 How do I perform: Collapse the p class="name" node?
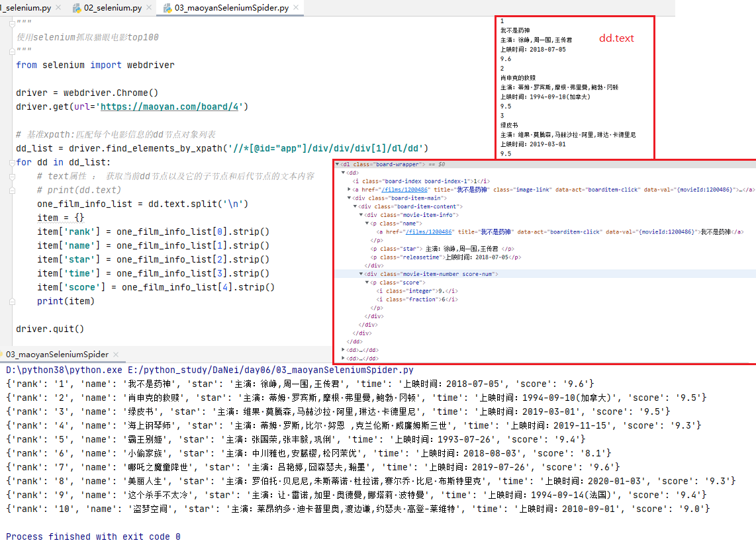click(367, 223)
